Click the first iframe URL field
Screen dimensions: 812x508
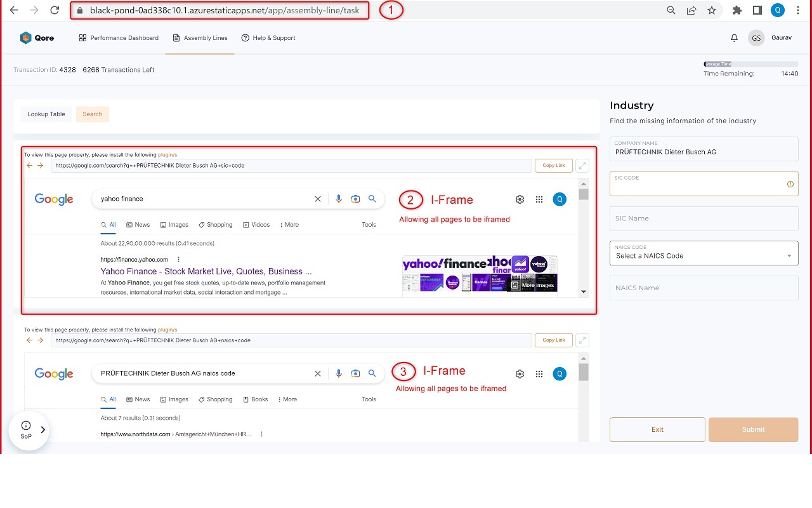tap(291, 165)
